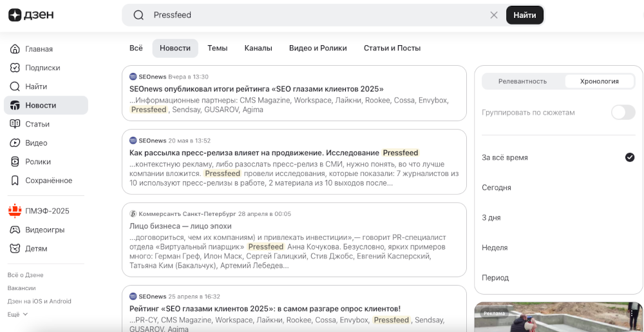Click the advertisement thumbnail labeled Реклама
This screenshot has height=332, width=644.
558,317
